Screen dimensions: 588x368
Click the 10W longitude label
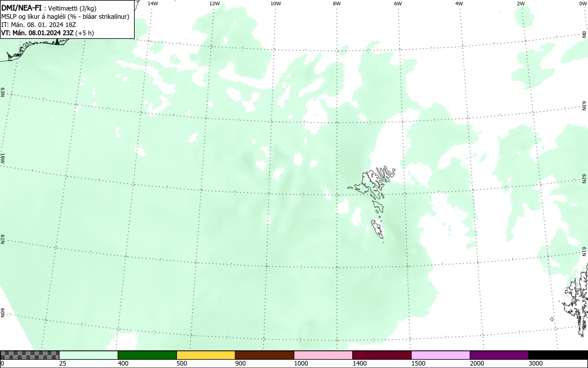[x=276, y=4]
